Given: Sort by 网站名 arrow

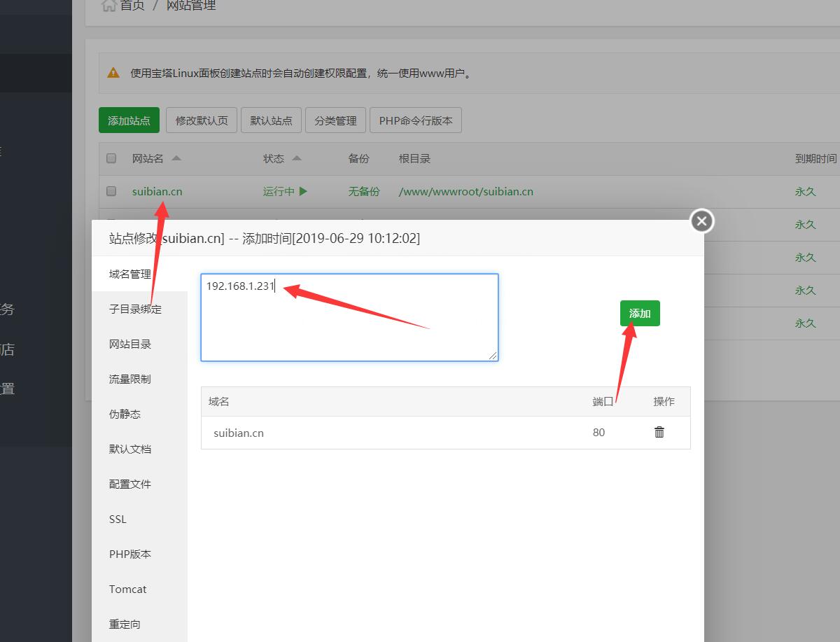Looking at the screenshot, I should point(176,158).
